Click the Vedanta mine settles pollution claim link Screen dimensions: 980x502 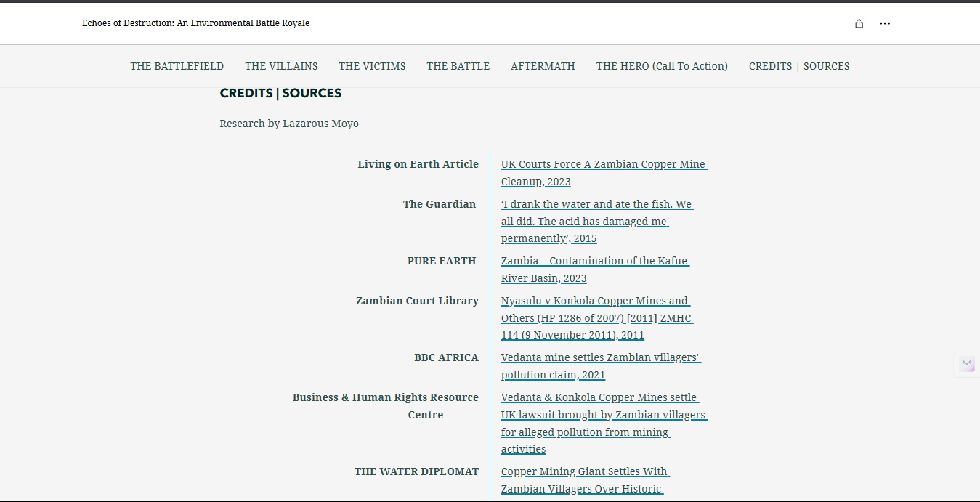click(x=600, y=366)
